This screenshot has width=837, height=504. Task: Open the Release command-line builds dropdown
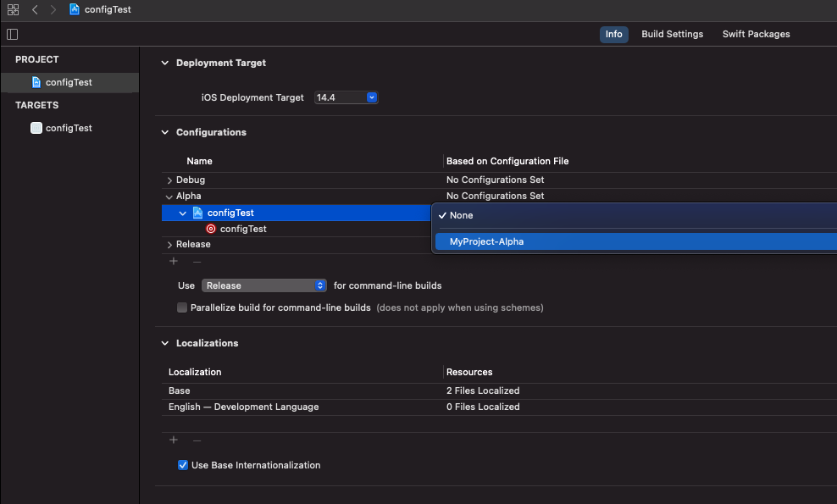263,285
